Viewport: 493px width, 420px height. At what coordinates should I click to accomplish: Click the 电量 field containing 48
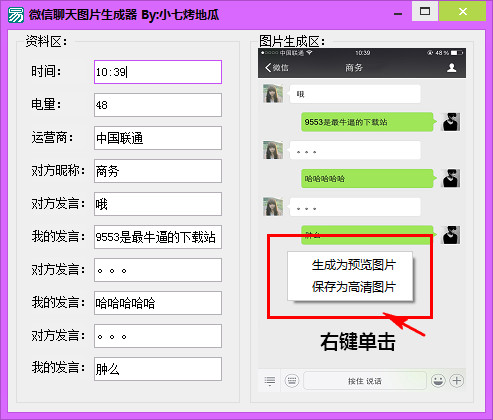(158, 105)
